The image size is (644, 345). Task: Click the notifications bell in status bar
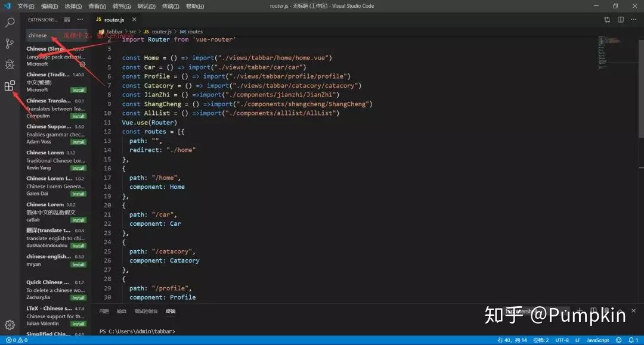pyautogui.click(x=631, y=340)
